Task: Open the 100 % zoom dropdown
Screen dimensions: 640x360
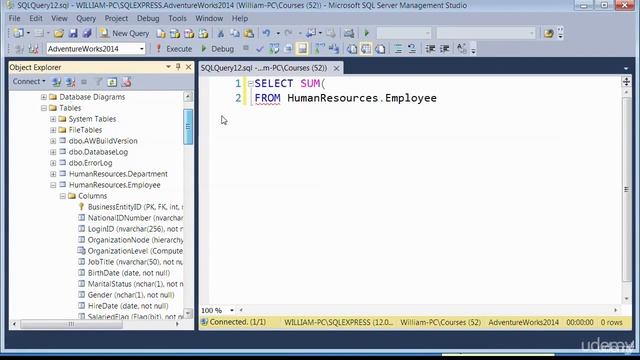Action: 231,311
